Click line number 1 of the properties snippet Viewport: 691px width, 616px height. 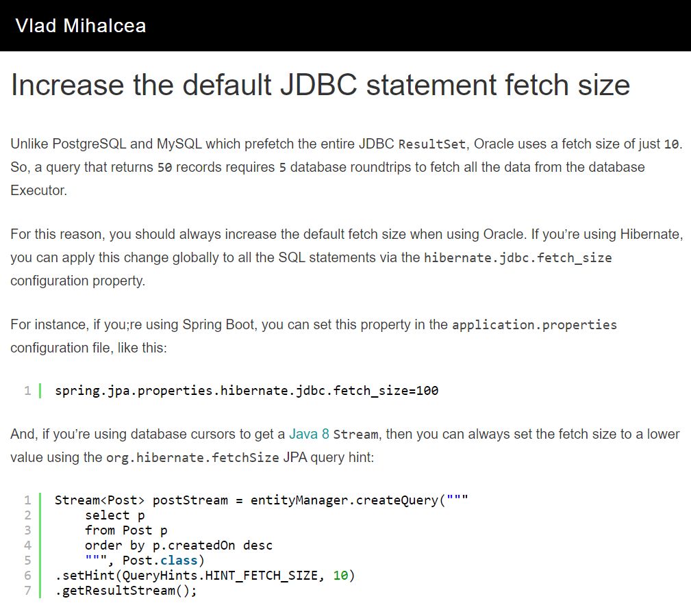(x=28, y=391)
